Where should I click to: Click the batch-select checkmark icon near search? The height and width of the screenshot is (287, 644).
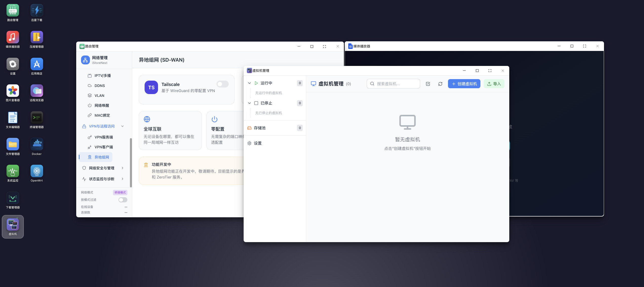[428, 84]
